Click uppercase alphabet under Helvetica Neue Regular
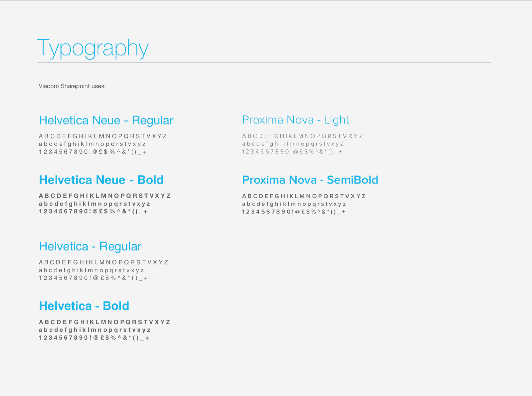The height and width of the screenshot is (396, 532). (x=103, y=136)
